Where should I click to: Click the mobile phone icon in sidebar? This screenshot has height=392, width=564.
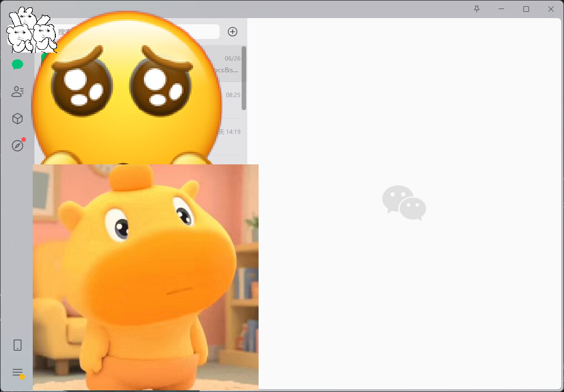click(x=18, y=345)
